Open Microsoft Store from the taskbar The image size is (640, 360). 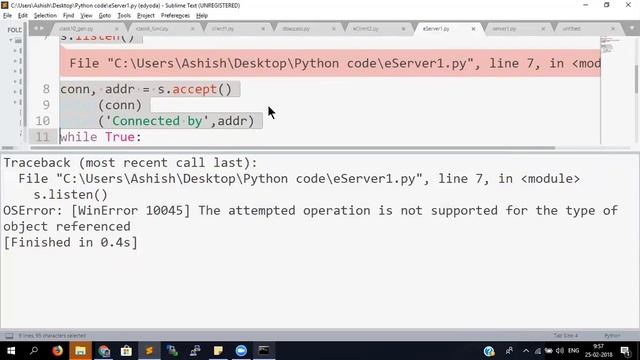[127, 351]
